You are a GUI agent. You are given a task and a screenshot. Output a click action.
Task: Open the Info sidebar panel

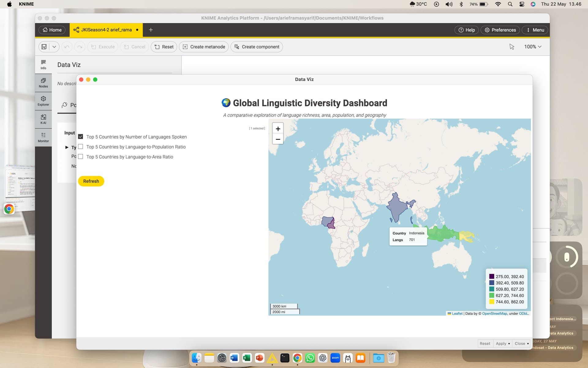[x=43, y=65]
